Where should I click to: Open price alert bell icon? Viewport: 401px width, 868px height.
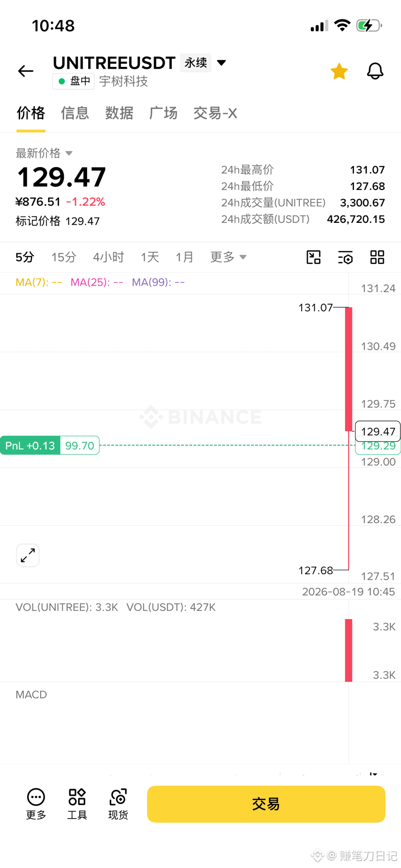[375, 71]
